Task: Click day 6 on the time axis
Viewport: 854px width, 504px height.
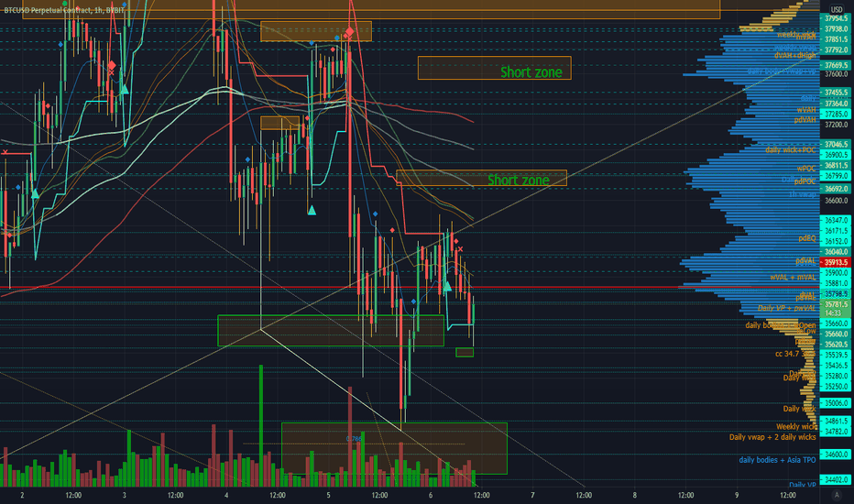Action: pos(431,495)
